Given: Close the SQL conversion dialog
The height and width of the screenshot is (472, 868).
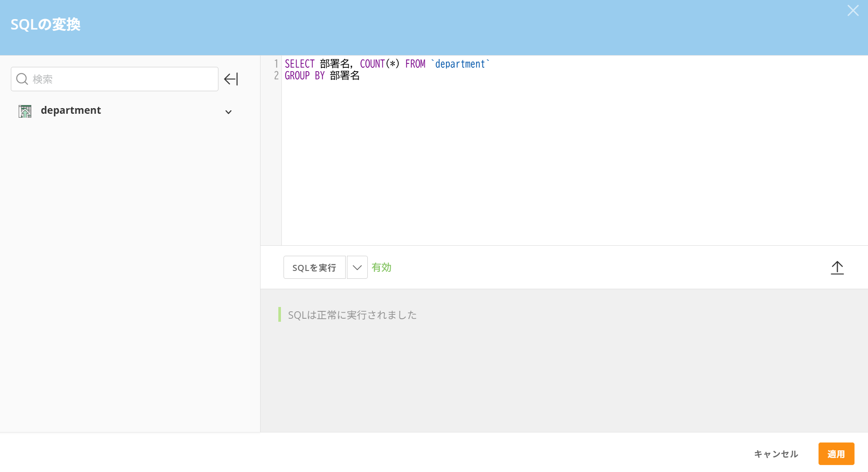Looking at the screenshot, I should tap(853, 11).
